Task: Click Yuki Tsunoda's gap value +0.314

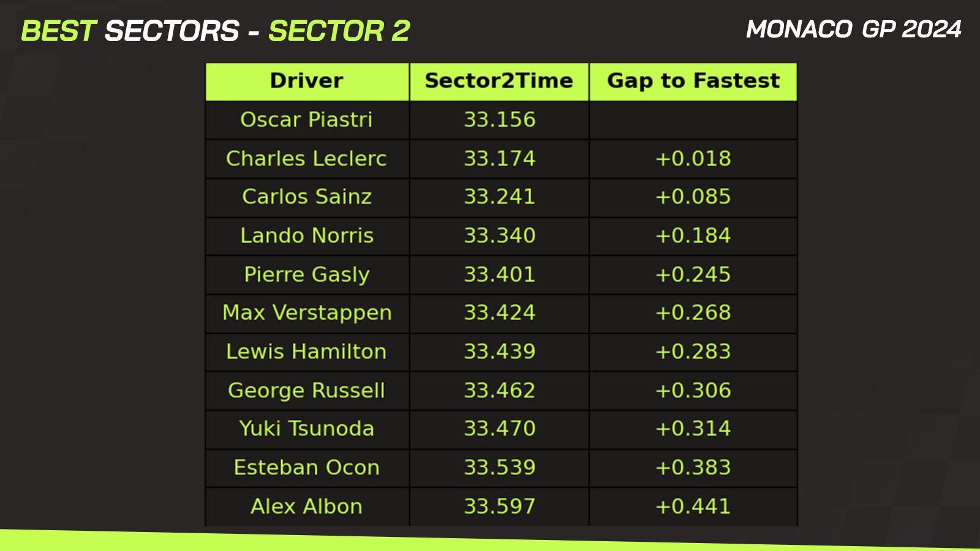Action: [693, 429]
